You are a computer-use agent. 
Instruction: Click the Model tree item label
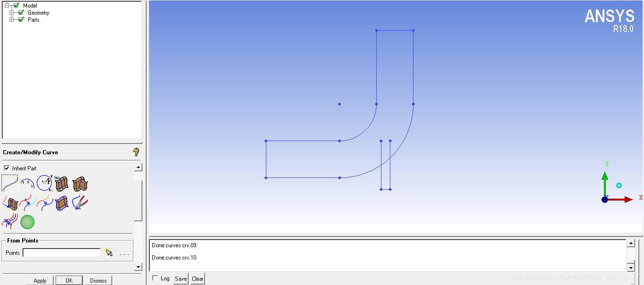point(30,6)
